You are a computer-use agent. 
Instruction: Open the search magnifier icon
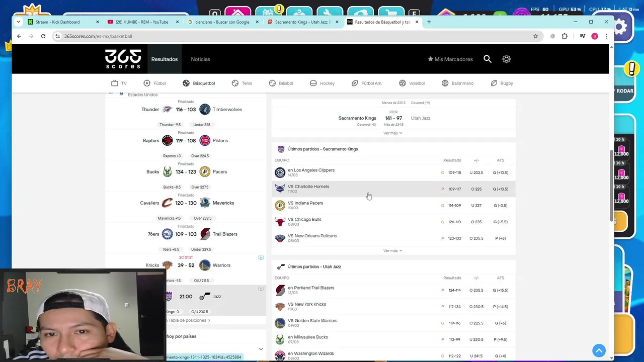(488, 59)
